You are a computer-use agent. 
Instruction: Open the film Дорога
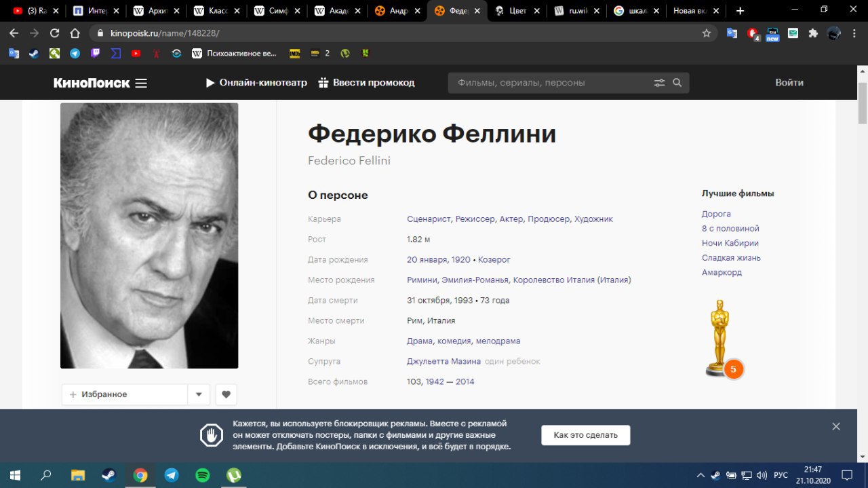click(x=716, y=214)
